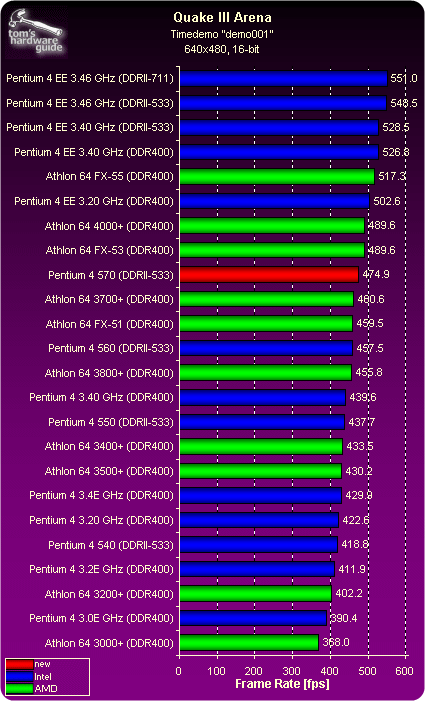Image resolution: width=425 pixels, height=701 pixels.
Task: Click the value '548.5'
Action: [x=403, y=103]
